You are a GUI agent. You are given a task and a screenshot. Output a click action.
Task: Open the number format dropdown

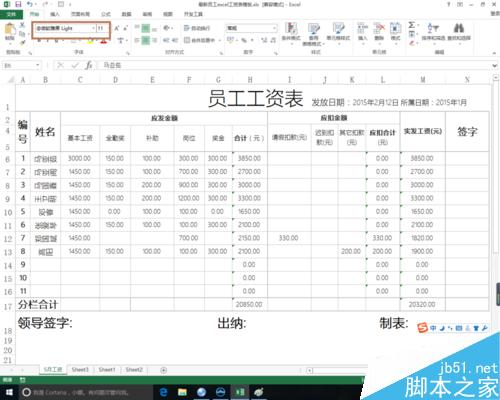pyautogui.click(x=274, y=28)
